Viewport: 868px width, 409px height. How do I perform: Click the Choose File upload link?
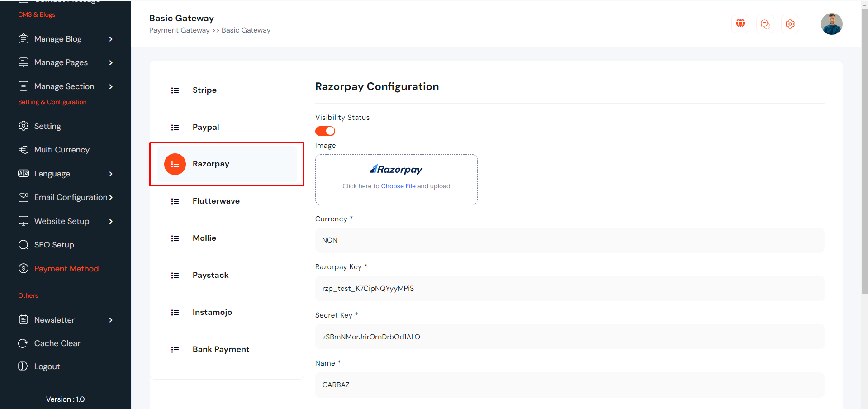398,186
